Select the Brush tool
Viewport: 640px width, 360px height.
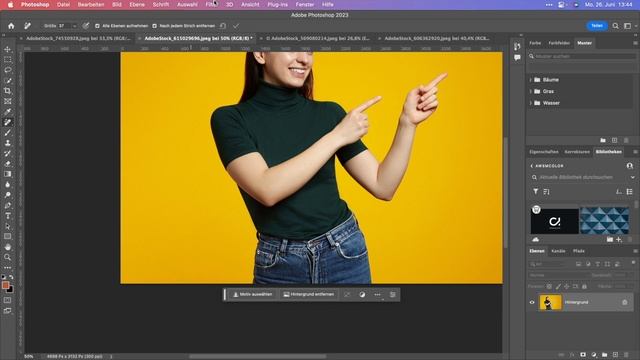pyautogui.click(x=8, y=133)
